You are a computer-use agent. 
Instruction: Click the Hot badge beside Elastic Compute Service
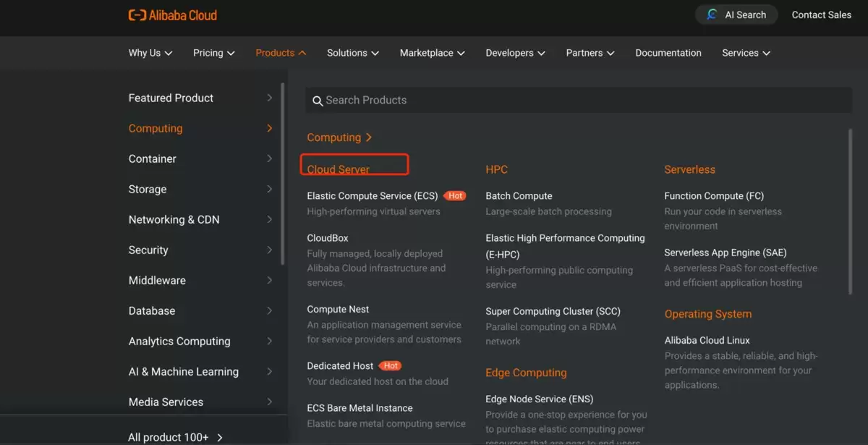point(455,195)
